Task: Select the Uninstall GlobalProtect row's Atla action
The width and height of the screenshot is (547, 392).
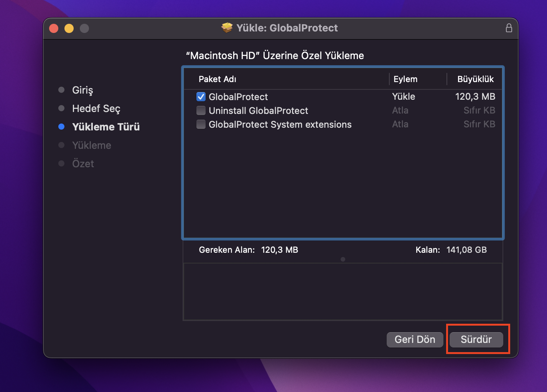Action: coord(400,110)
